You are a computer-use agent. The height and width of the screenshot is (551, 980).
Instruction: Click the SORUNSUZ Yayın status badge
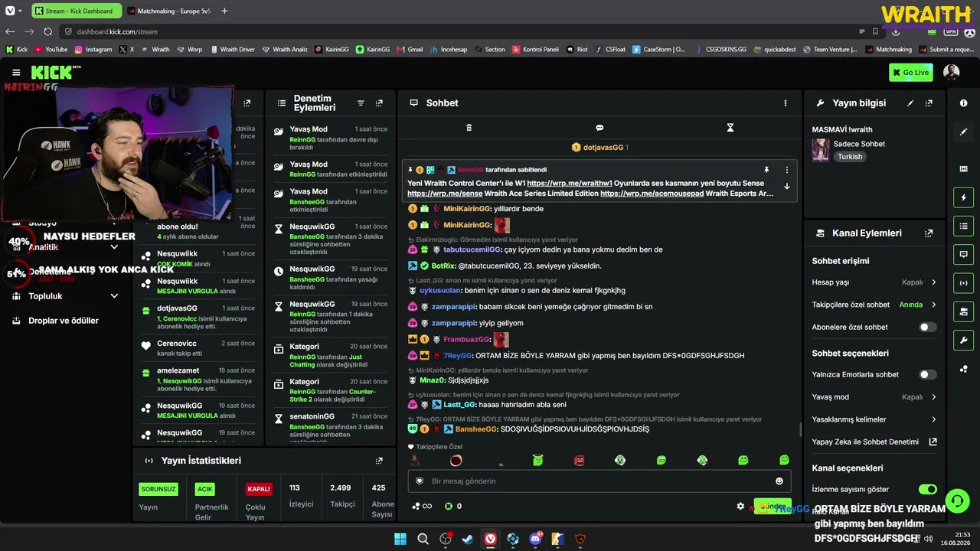click(158, 489)
